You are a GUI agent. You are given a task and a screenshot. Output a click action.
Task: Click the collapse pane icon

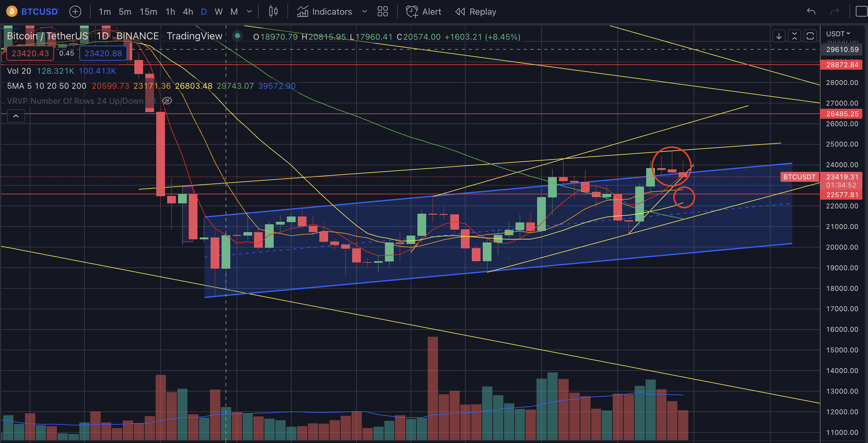click(794, 36)
